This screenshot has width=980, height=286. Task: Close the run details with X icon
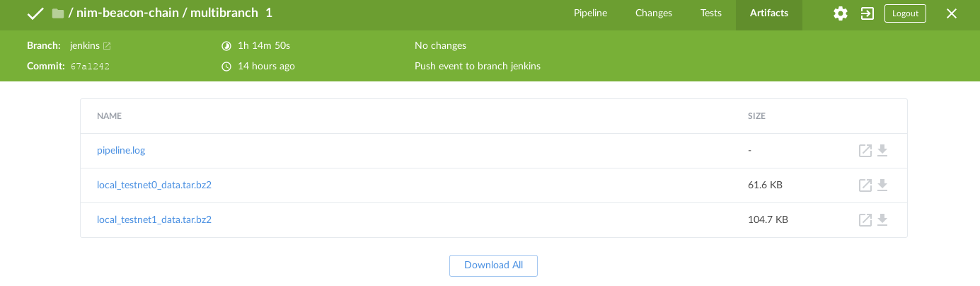952,13
